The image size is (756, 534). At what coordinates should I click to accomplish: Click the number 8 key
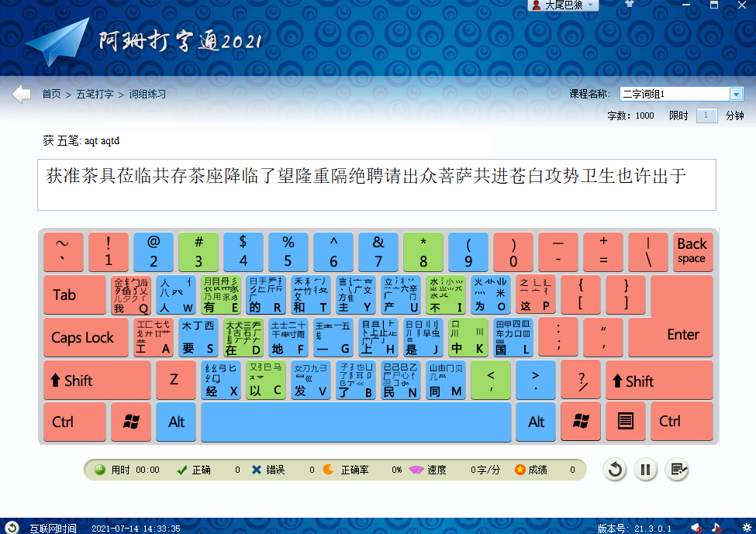pos(423,252)
